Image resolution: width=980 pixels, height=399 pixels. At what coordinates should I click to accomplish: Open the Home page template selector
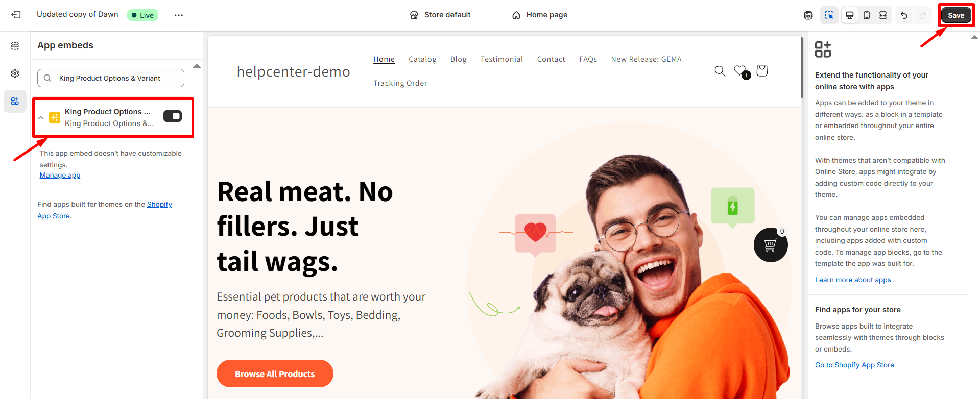pyautogui.click(x=539, y=15)
